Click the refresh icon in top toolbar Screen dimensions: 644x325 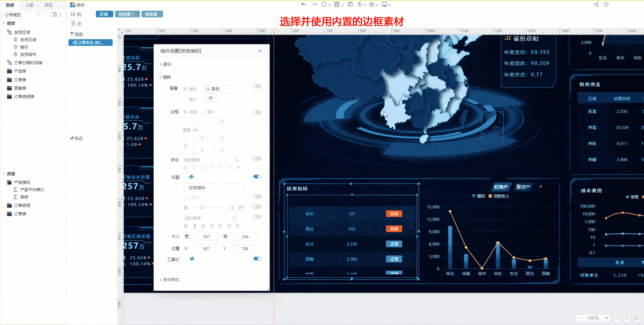click(324, 4)
